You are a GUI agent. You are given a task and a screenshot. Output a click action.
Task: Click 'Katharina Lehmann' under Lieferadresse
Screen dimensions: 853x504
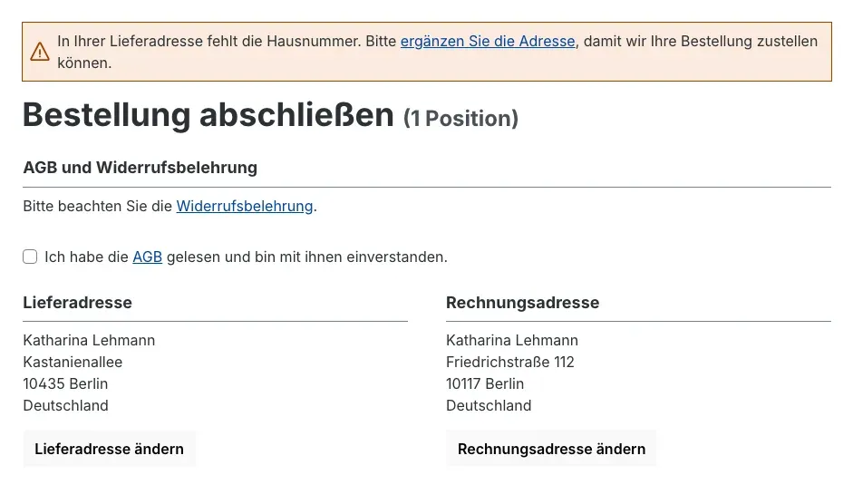pos(89,340)
